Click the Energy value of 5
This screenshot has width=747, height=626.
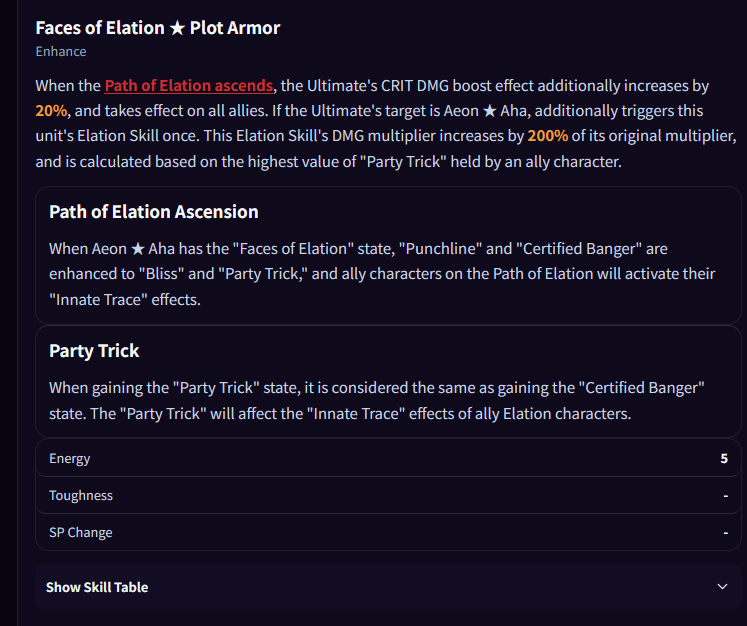tap(724, 458)
